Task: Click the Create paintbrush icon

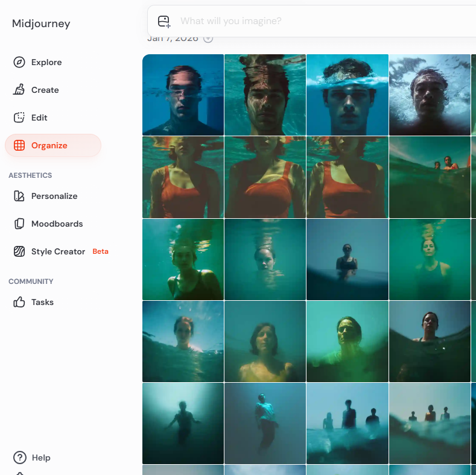Action: pyautogui.click(x=19, y=90)
